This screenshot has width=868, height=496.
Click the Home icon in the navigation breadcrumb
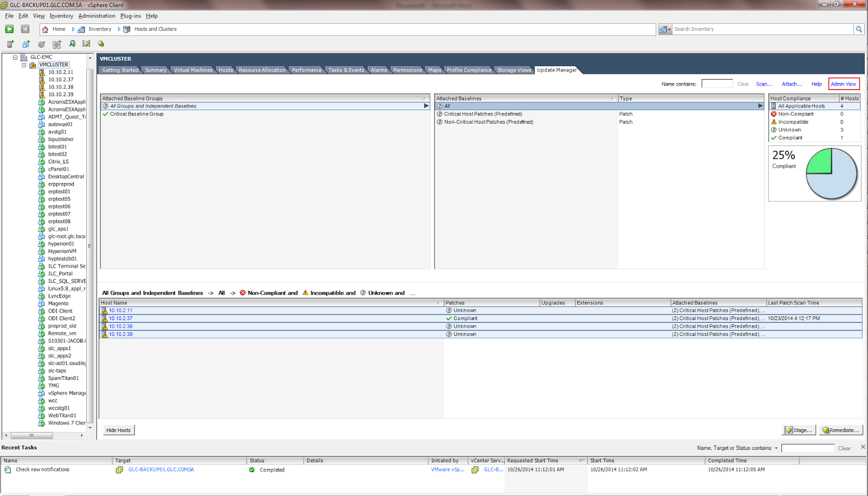46,29
